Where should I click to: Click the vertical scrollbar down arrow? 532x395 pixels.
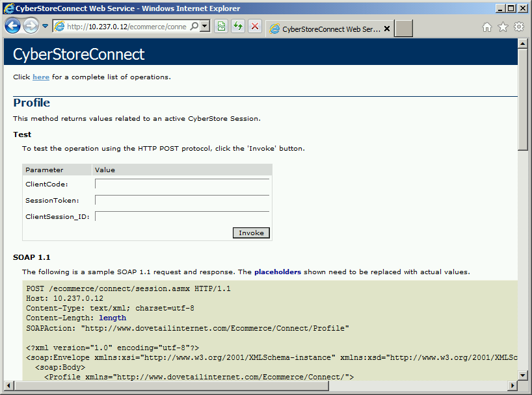[522, 375]
